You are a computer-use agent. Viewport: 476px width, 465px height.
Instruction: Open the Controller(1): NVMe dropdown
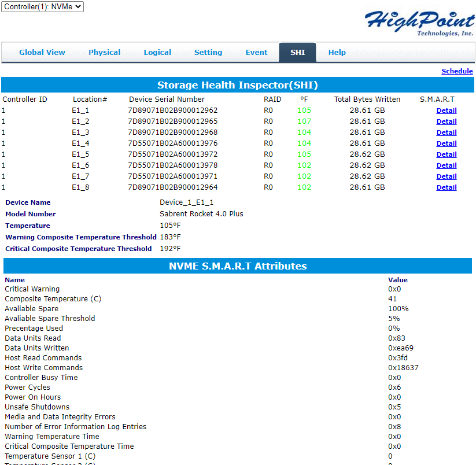coord(42,6)
